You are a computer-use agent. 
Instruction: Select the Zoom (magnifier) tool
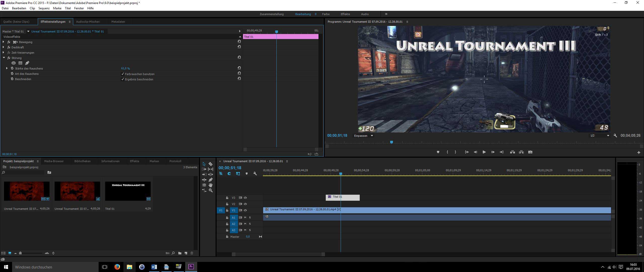point(211,191)
